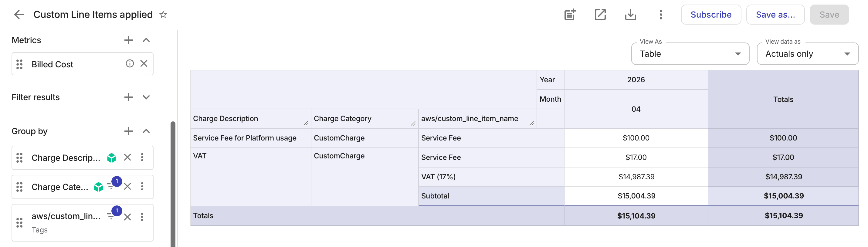Click the $14,987.39 value under month 04
Image resolution: width=868 pixels, height=247 pixels.
[x=636, y=177]
